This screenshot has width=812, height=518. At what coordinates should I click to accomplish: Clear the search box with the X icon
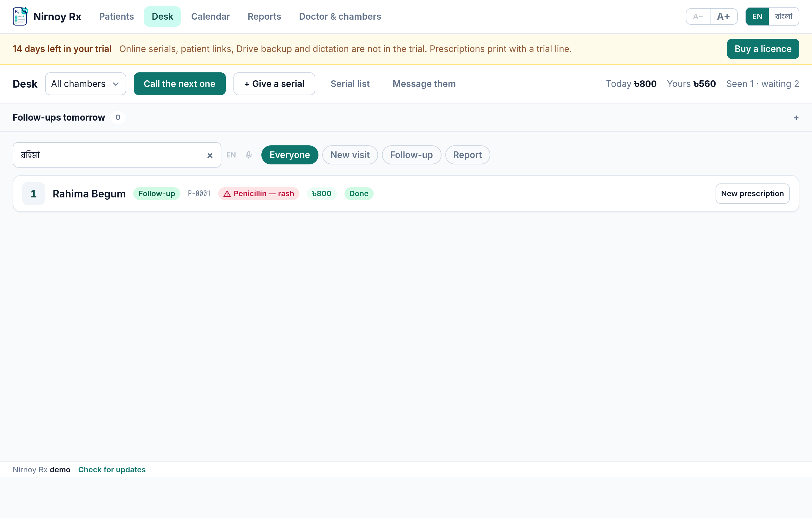point(210,156)
